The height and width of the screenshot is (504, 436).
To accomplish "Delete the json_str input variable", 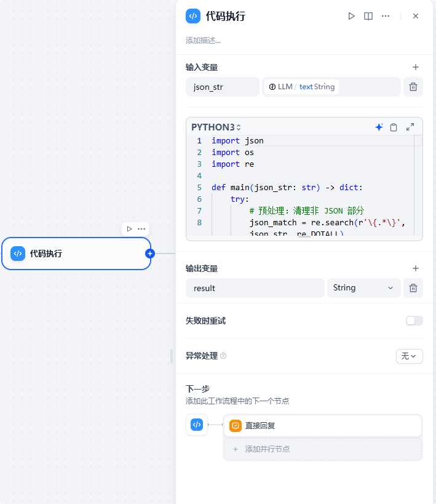I will (413, 87).
